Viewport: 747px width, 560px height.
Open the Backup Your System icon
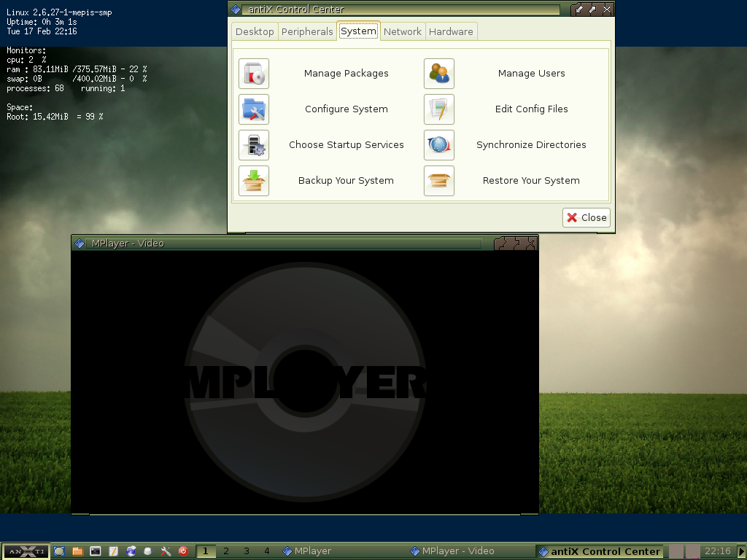point(254,181)
